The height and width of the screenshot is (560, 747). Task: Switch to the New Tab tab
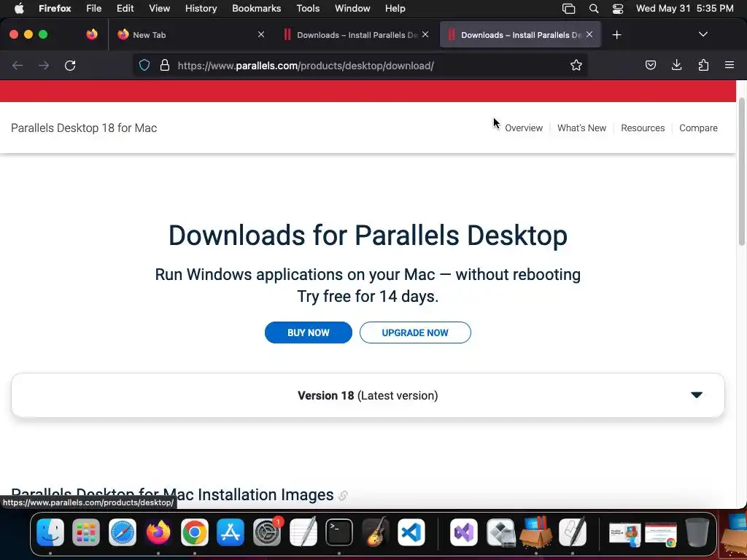tap(190, 35)
